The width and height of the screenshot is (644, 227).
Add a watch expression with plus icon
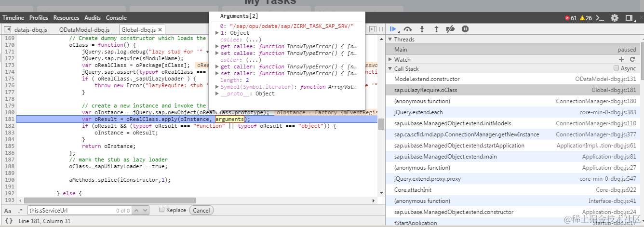click(x=621, y=59)
